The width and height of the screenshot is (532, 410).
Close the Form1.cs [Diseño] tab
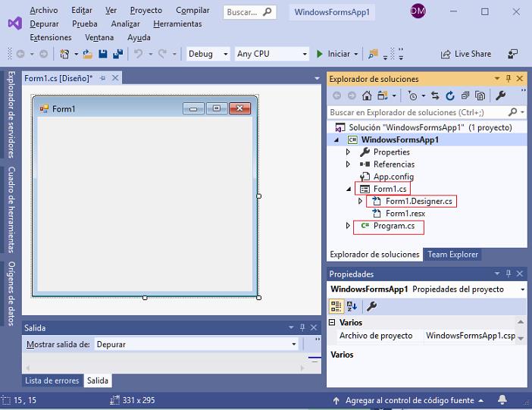coord(115,78)
